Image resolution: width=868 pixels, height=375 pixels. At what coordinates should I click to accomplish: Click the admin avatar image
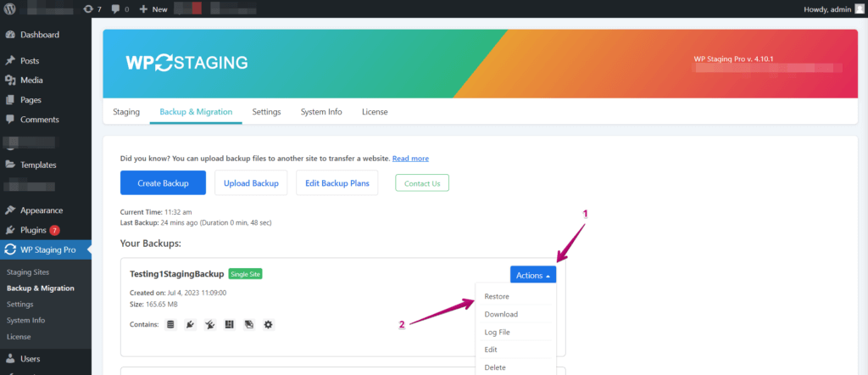point(859,8)
